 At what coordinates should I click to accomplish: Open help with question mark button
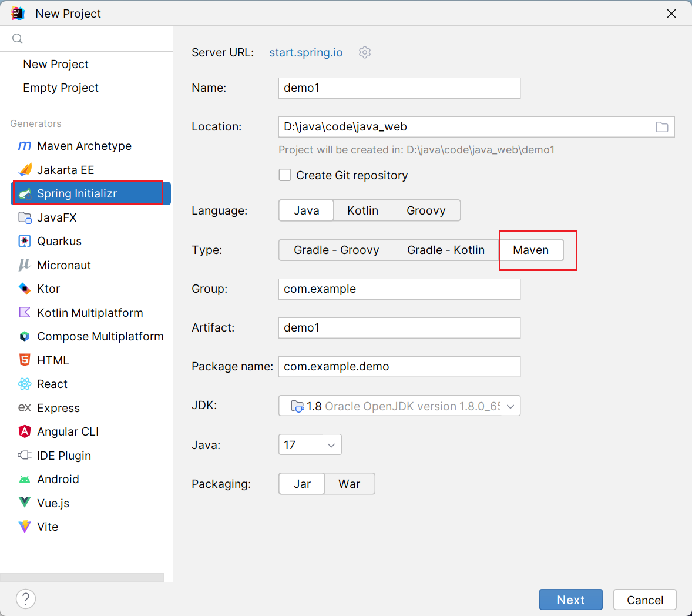point(26,599)
